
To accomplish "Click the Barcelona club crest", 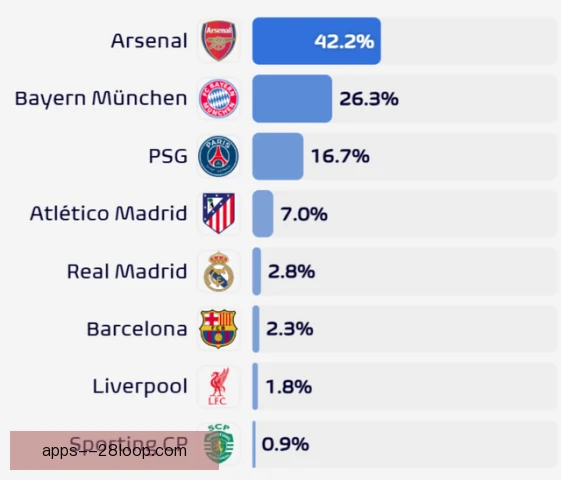I will [x=218, y=329].
